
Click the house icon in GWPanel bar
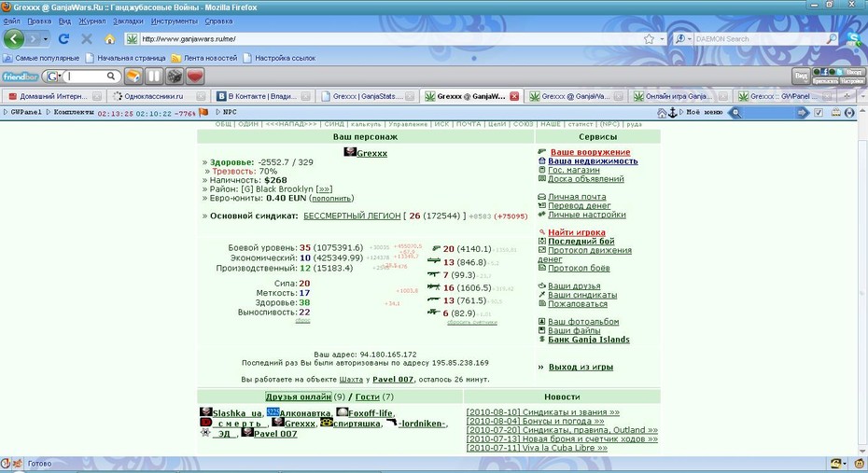coord(662,113)
